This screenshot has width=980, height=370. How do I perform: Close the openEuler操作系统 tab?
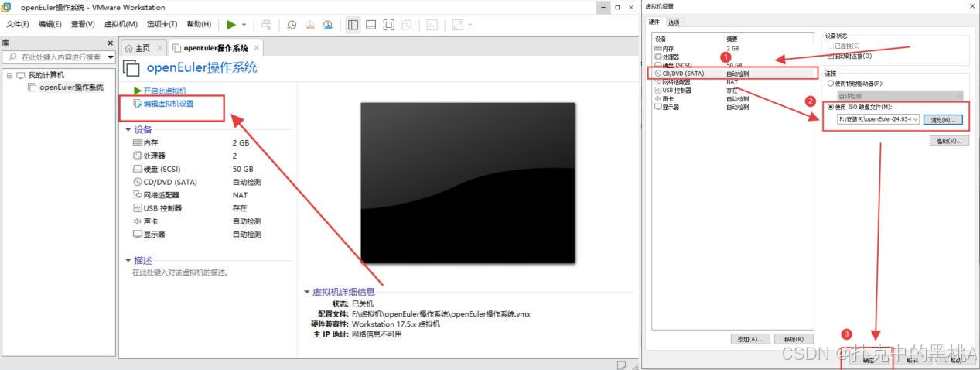[257, 48]
